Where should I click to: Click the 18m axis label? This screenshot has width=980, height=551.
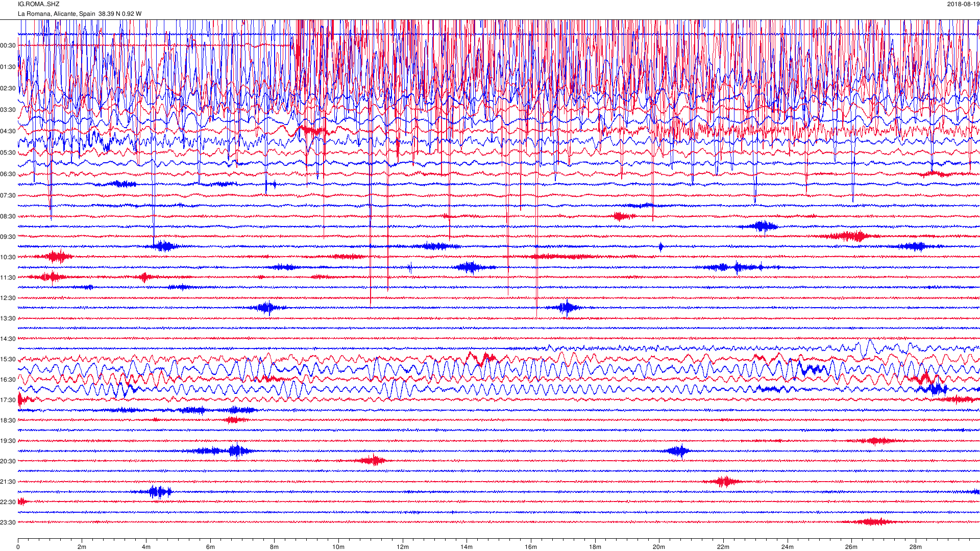click(x=595, y=547)
